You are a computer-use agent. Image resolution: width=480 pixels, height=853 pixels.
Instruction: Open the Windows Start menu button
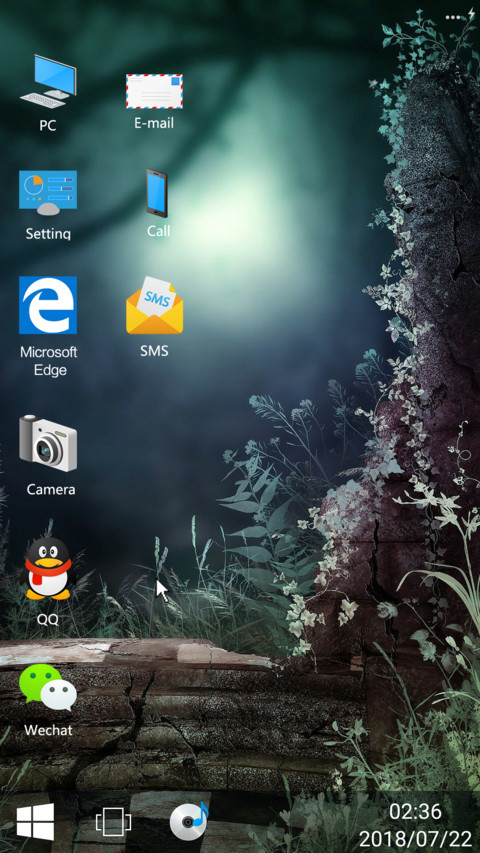[x=35, y=821]
